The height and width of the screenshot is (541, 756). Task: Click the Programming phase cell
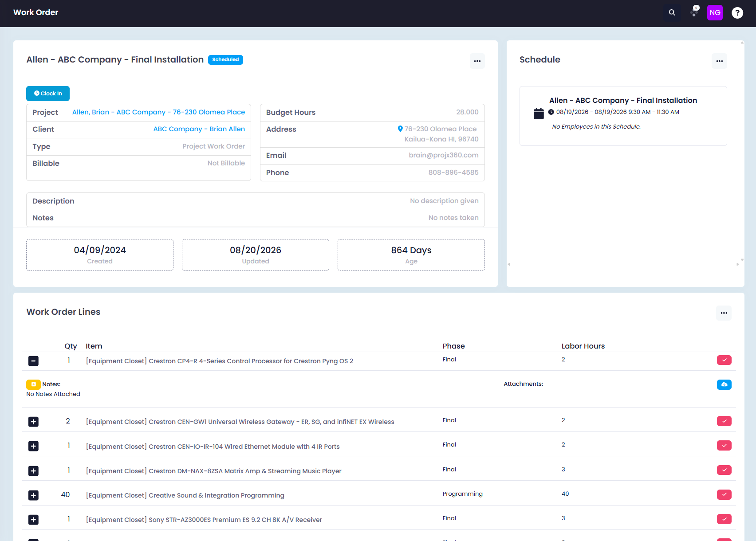point(462,494)
